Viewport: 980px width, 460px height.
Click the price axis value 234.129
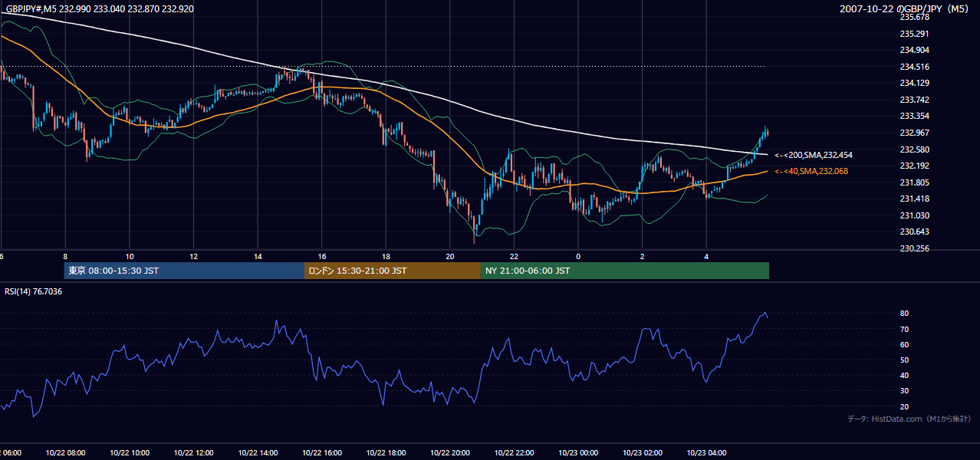[x=915, y=83]
